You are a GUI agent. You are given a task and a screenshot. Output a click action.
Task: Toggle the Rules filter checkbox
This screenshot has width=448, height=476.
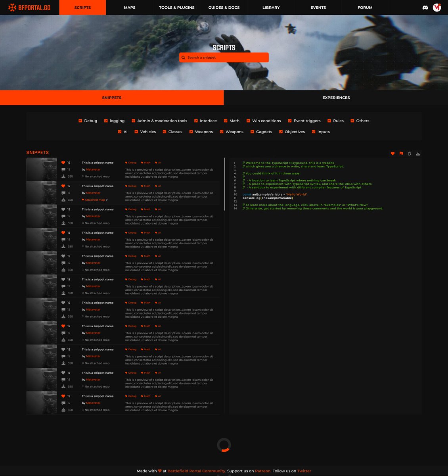coord(329,121)
